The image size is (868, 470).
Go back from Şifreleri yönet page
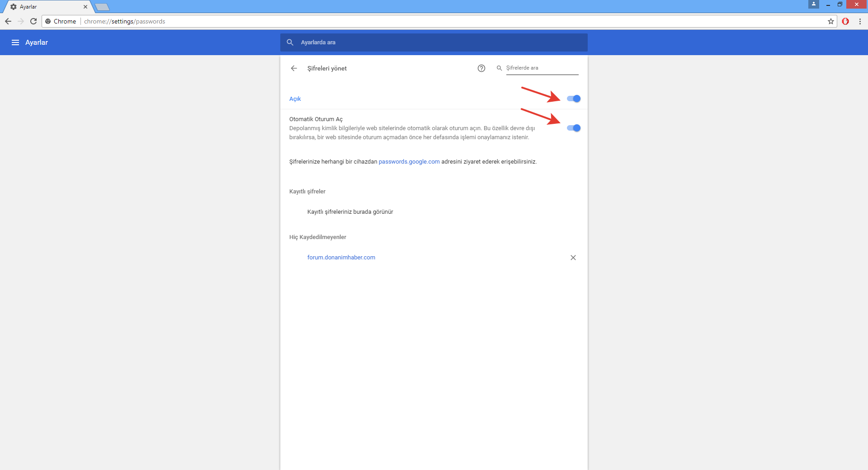point(294,68)
